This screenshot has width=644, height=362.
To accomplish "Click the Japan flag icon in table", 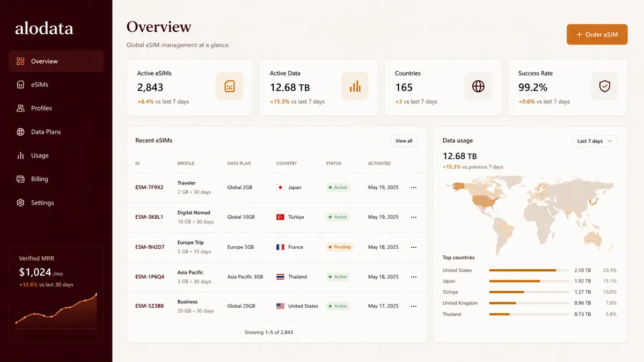I will [x=280, y=188].
